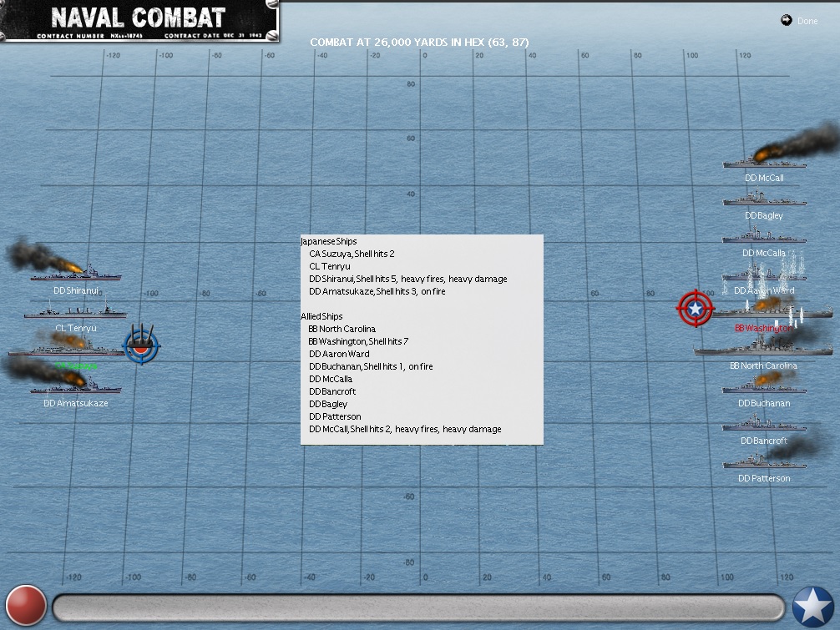Click the green CA Suzuya map label
The height and width of the screenshot is (630, 840).
click(76, 365)
